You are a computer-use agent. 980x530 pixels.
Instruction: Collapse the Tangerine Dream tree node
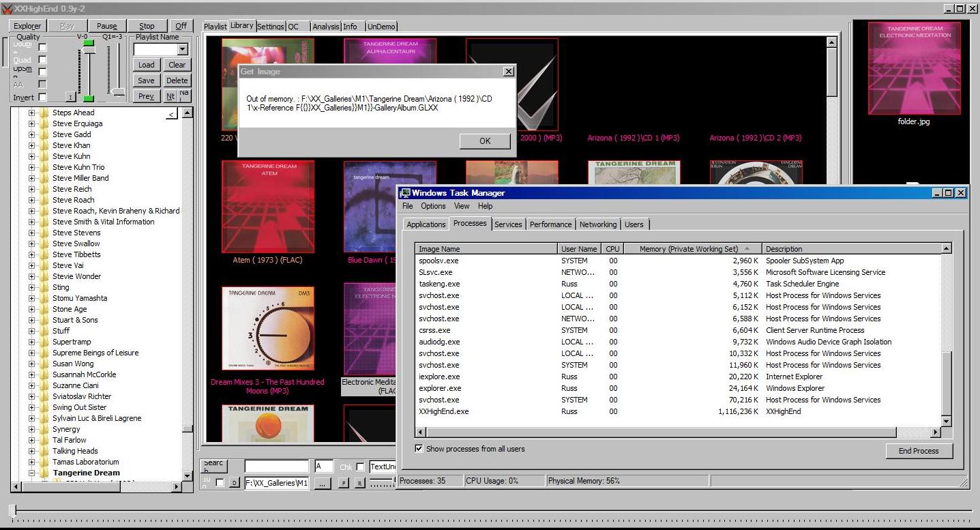tap(31, 473)
